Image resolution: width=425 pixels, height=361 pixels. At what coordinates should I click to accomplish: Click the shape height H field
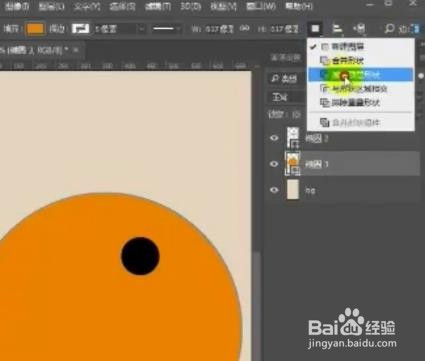pos(284,29)
